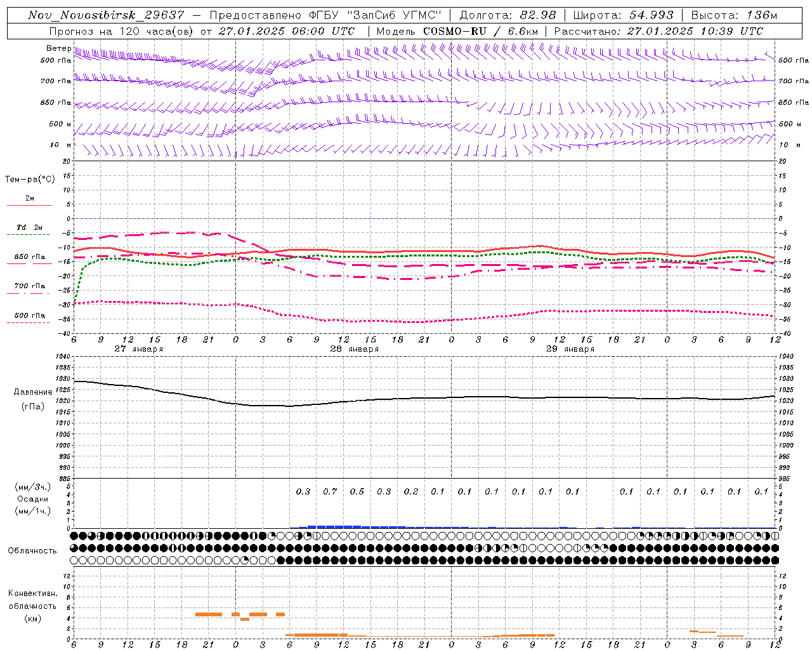Screen dimensions: 812x650
Task: Click the Прогноз на 120 часа(ов) text
Action: (122, 31)
